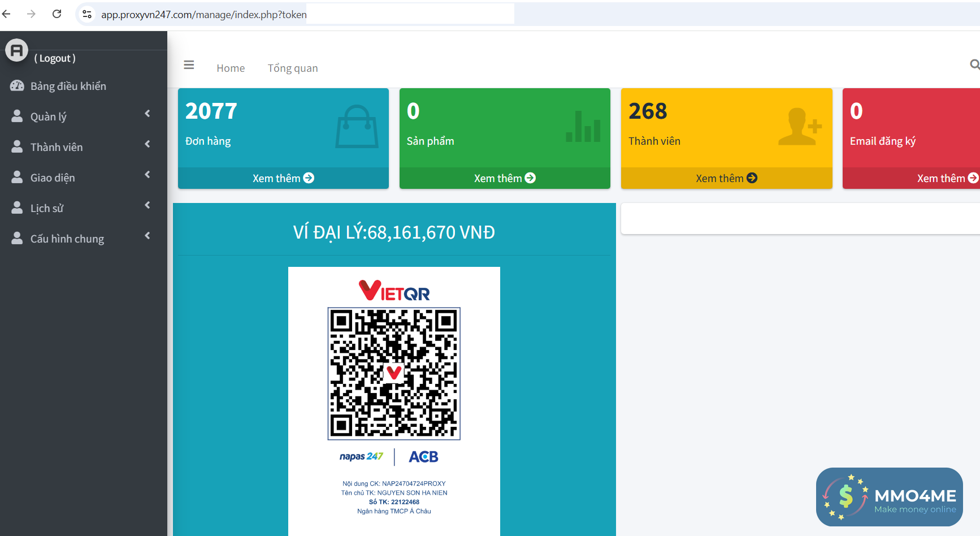Click the Tên chủ TK account holder text

pyautogui.click(x=394, y=493)
